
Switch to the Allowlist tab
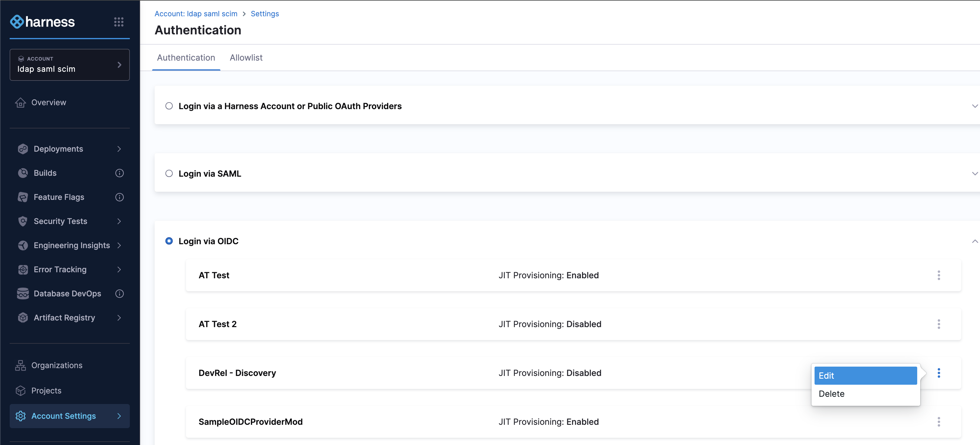pos(246,58)
